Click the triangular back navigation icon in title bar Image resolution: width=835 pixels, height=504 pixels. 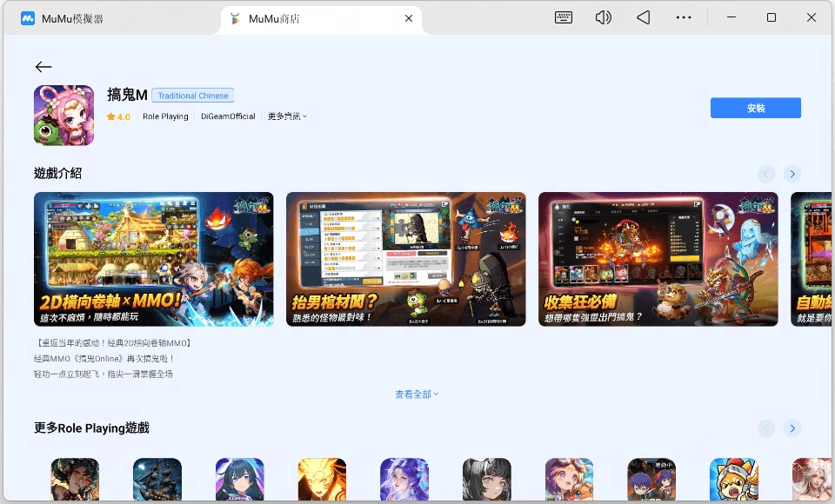(644, 17)
